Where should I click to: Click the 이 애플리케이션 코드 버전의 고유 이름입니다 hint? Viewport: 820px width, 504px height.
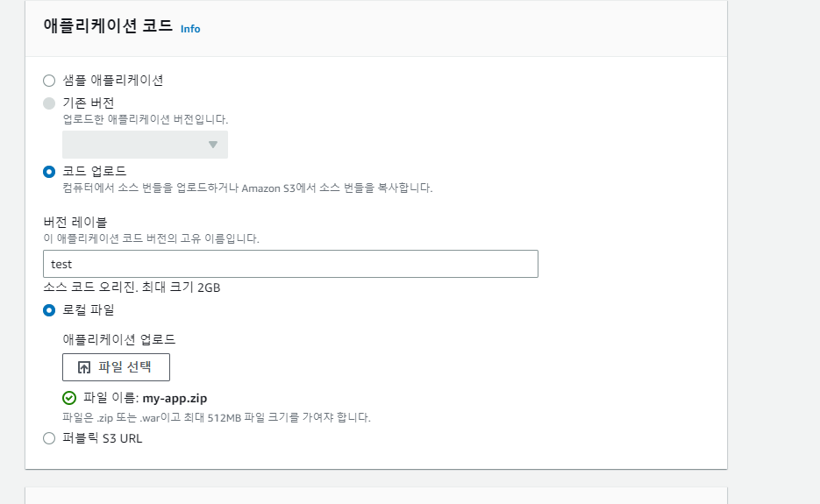(x=151, y=238)
